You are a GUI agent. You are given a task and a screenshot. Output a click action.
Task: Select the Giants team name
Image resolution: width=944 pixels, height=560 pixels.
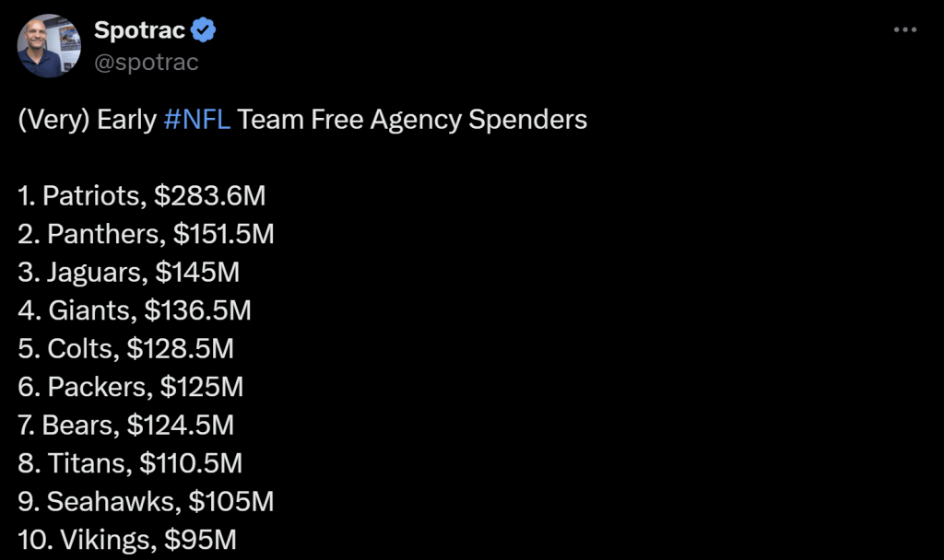point(90,310)
